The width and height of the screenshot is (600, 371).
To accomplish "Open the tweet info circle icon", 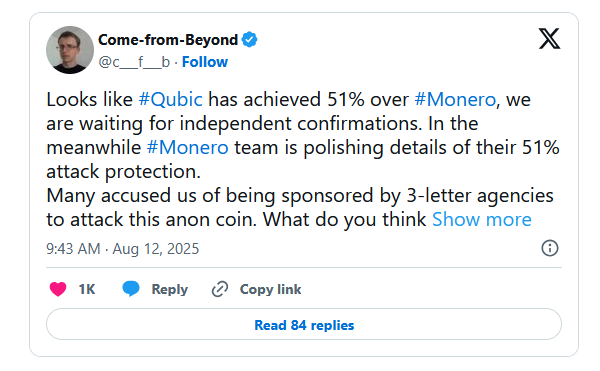I will pyautogui.click(x=550, y=248).
